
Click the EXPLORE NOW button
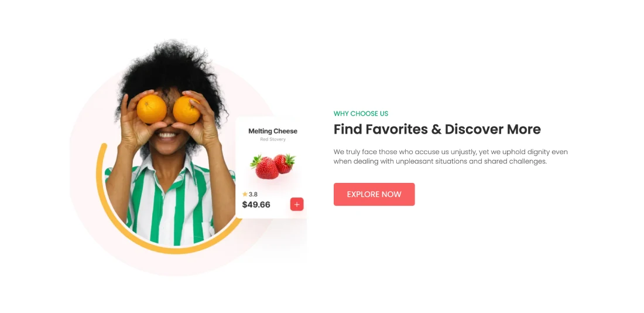[x=374, y=194]
